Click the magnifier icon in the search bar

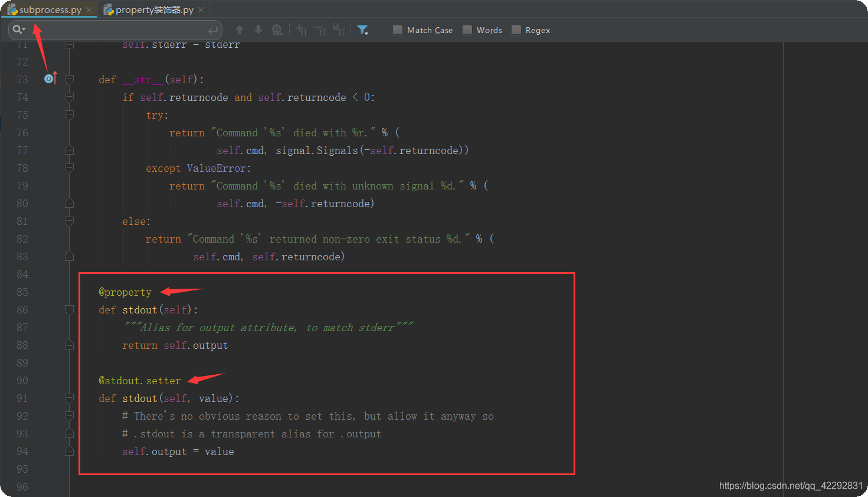(x=15, y=29)
